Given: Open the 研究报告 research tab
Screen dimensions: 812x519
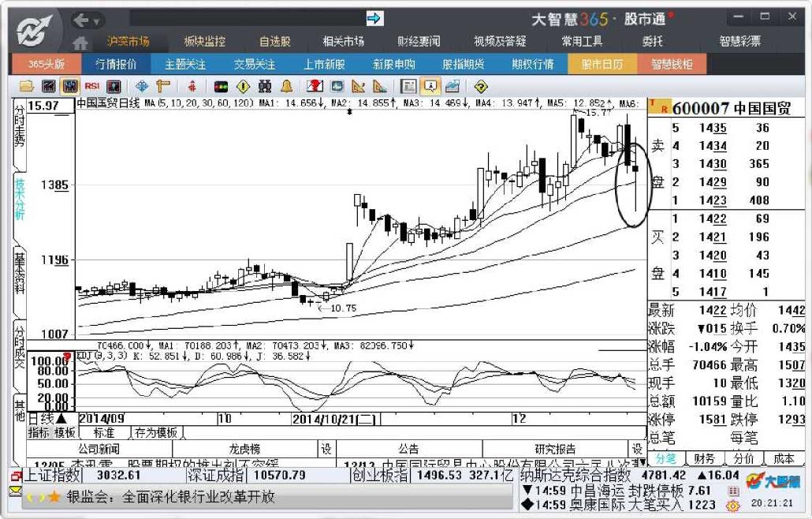Looking at the screenshot, I should (x=555, y=449).
